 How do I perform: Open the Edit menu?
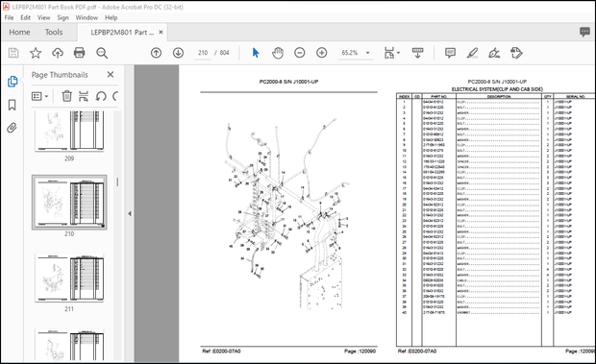pyautogui.click(x=25, y=17)
